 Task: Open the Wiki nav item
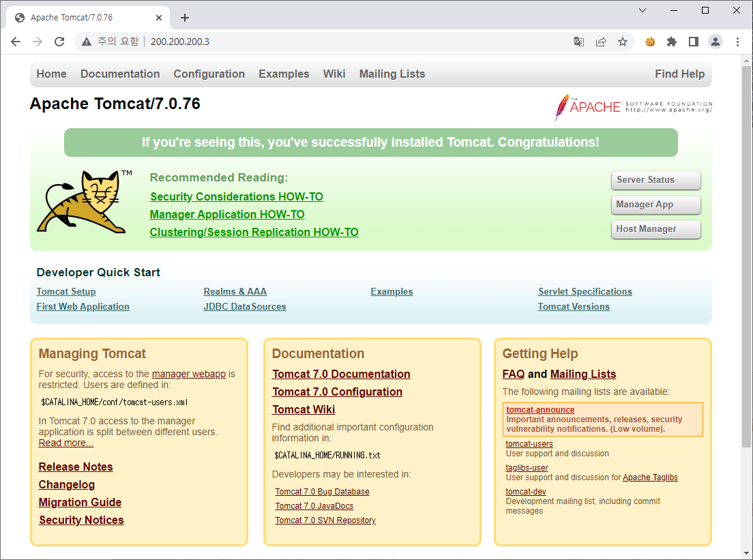pyautogui.click(x=334, y=74)
